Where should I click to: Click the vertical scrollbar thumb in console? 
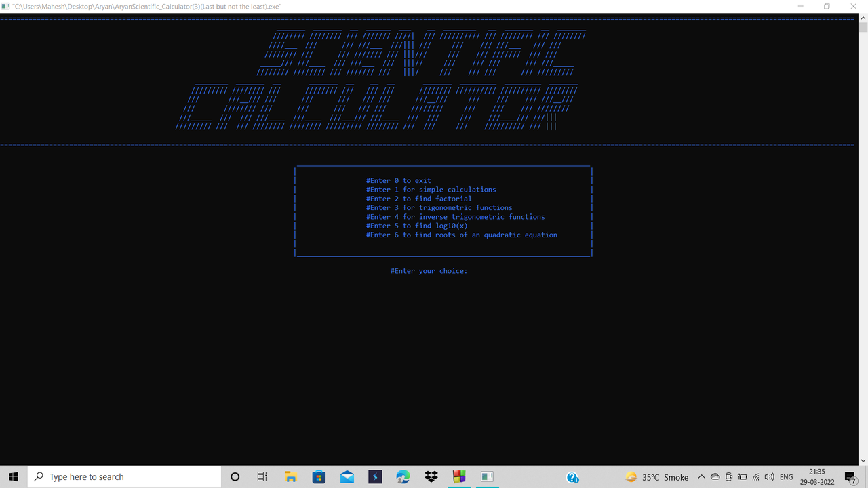(863, 28)
